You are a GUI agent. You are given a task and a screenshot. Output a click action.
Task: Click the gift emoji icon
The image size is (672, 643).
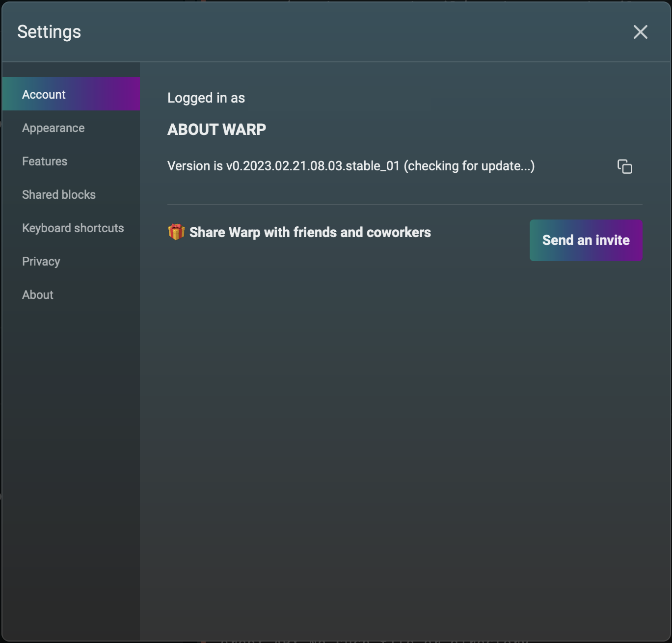coord(176,232)
